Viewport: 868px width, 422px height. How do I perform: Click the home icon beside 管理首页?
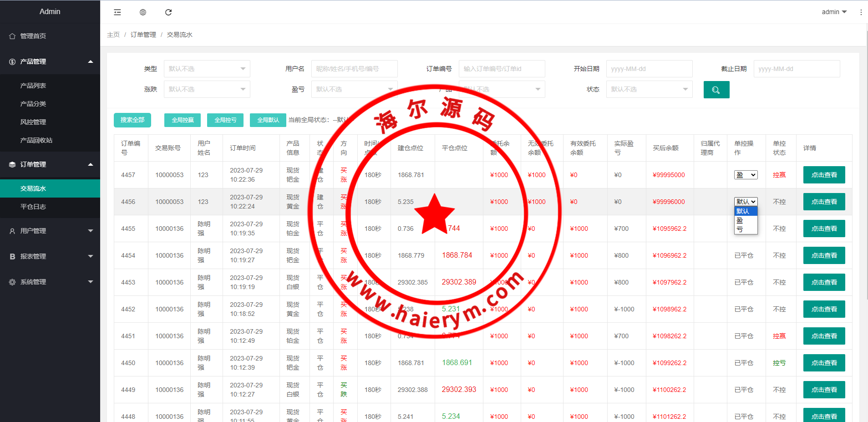(x=12, y=36)
